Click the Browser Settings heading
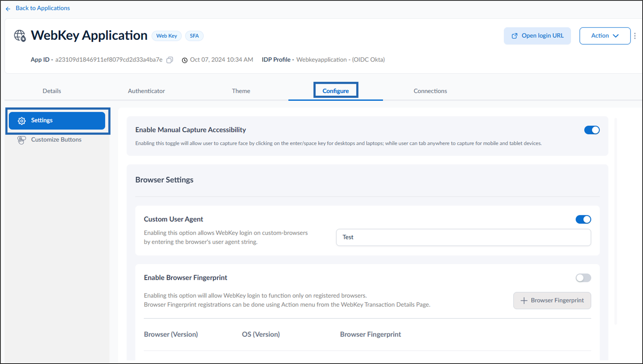Viewport: 643px width, 364px height. click(x=164, y=180)
